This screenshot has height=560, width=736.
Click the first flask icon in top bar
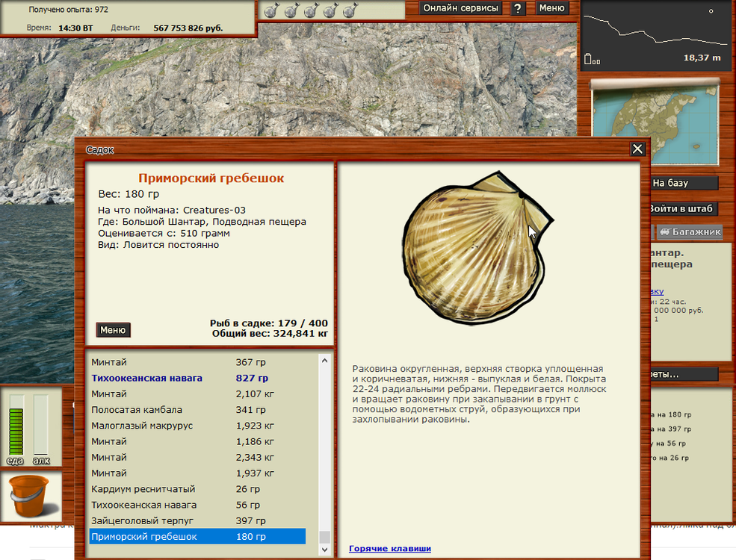(273, 10)
